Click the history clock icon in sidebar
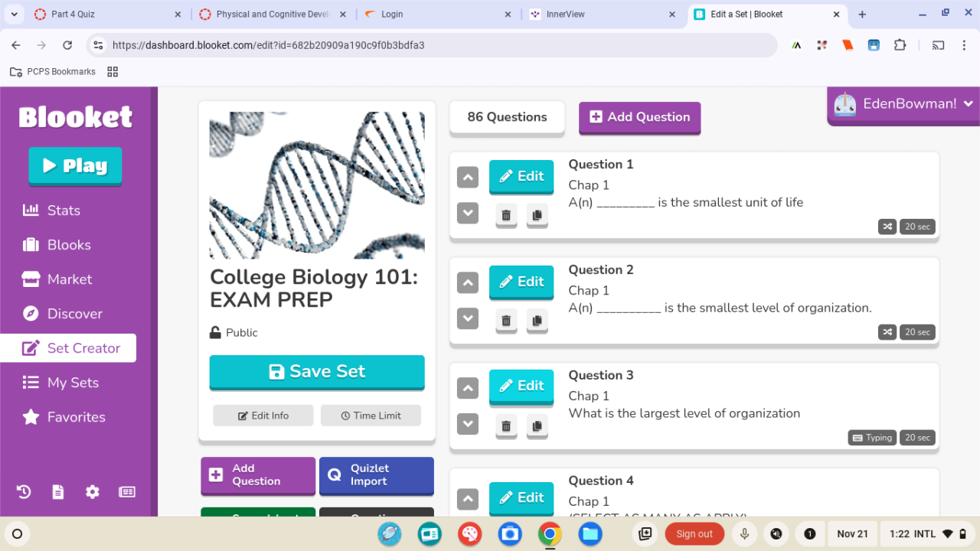The height and width of the screenshot is (551, 980). 24,492
